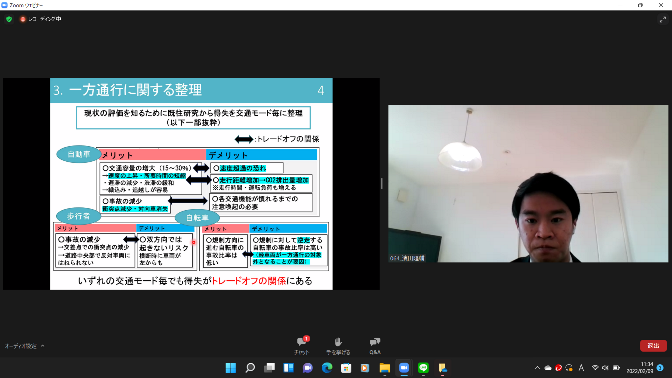This screenshot has height=378, width=672.
Task: Open volume control in system tray
Action: pyautogui.click(x=605, y=368)
